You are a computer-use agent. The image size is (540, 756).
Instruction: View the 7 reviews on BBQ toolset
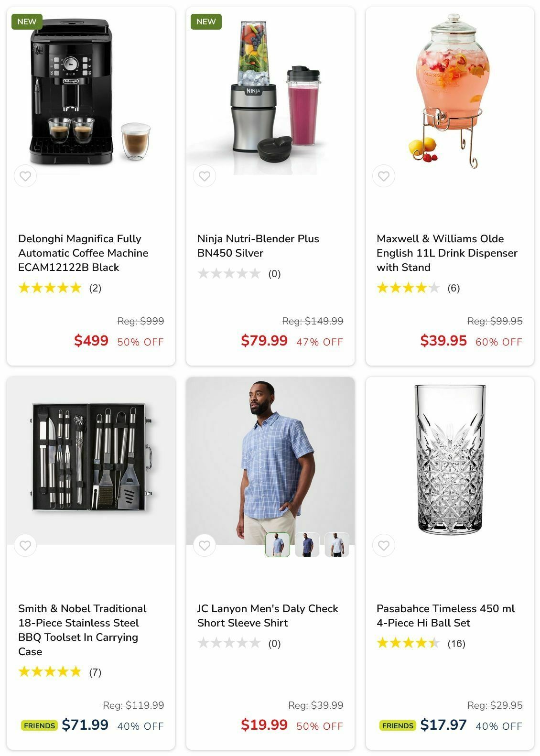[95, 672]
